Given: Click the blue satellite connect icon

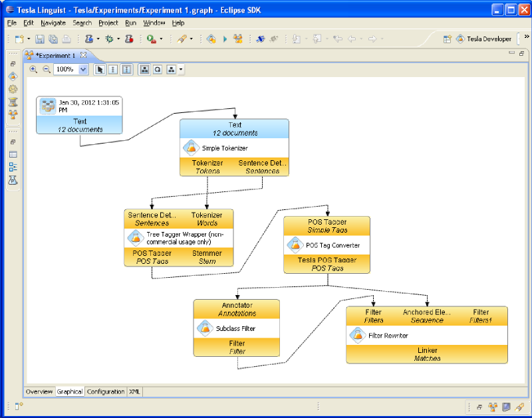Looking at the screenshot, I should coord(260,39).
